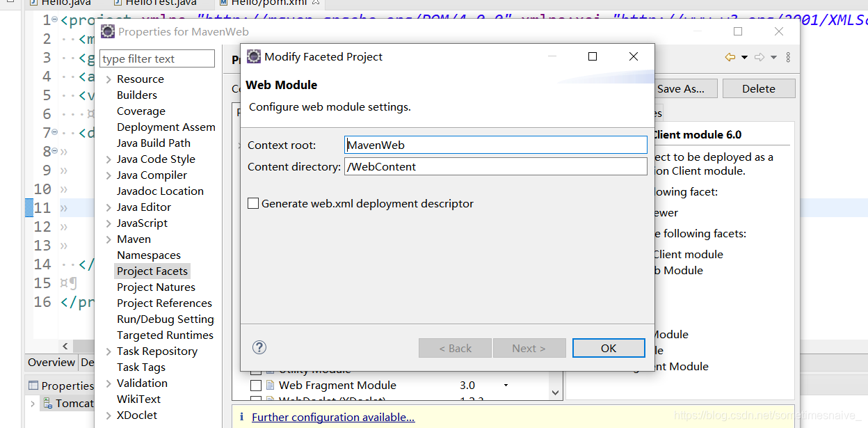Open forward history dropdown arrow
The image size is (868, 428).
(x=773, y=57)
